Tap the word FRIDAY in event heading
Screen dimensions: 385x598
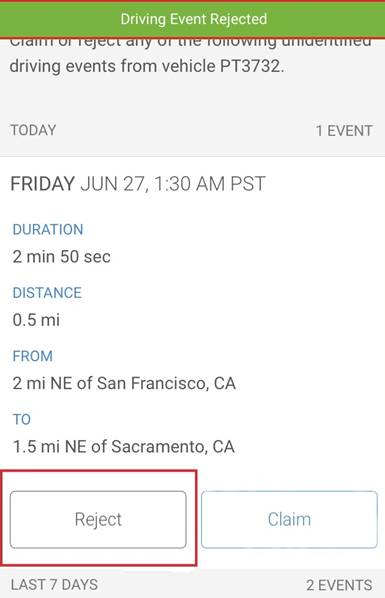pos(42,184)
